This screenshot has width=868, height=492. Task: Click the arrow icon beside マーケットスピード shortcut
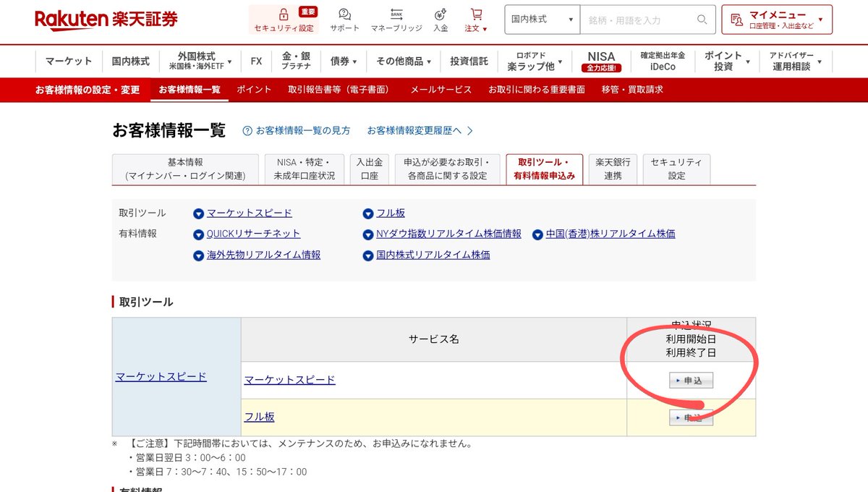click(x=199, y=213)
